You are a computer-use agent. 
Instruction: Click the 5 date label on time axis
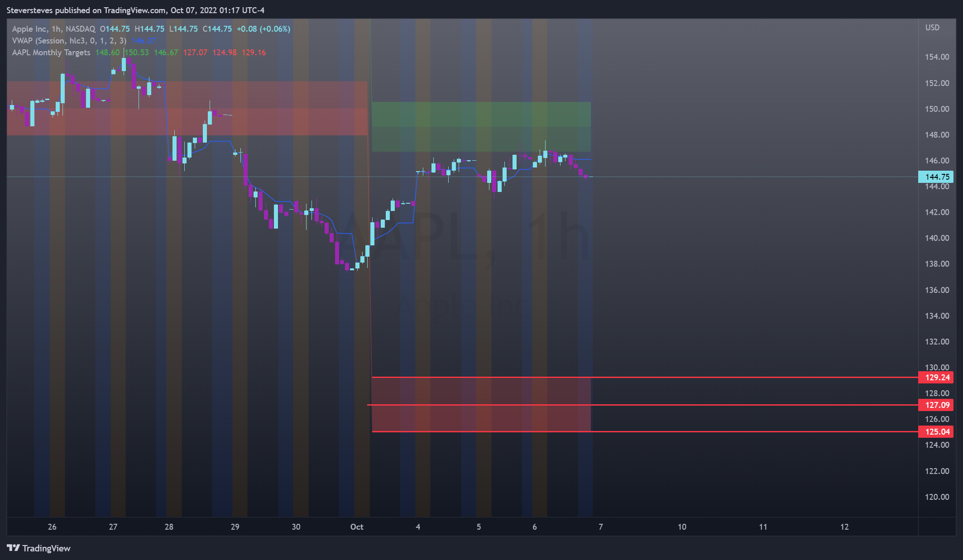coord(479,527)
